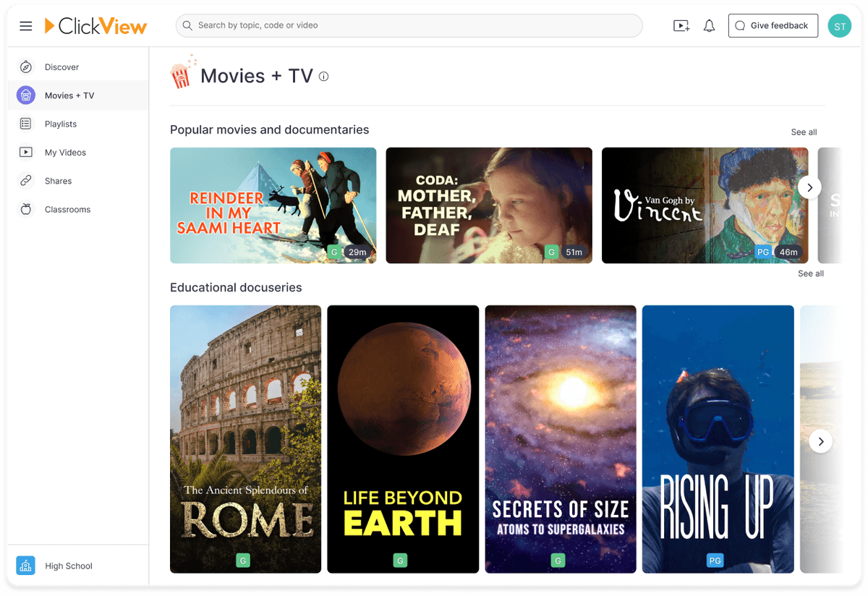868x596 pixels.
Task: Click the G badge on Secrets of Size poster
Action: click(x=558, y=560)
